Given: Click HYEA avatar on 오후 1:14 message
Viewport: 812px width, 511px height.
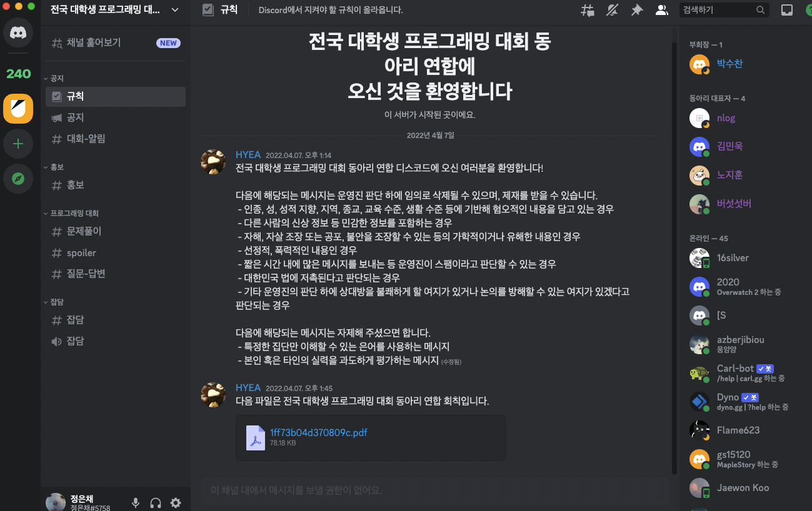Looking at the screenshot, I should (213, 161).
